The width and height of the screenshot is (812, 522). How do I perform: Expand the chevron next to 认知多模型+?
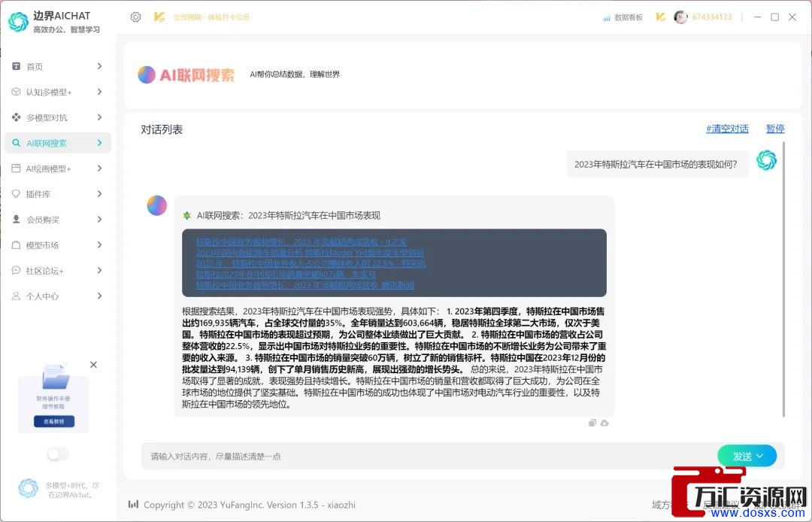99,92
